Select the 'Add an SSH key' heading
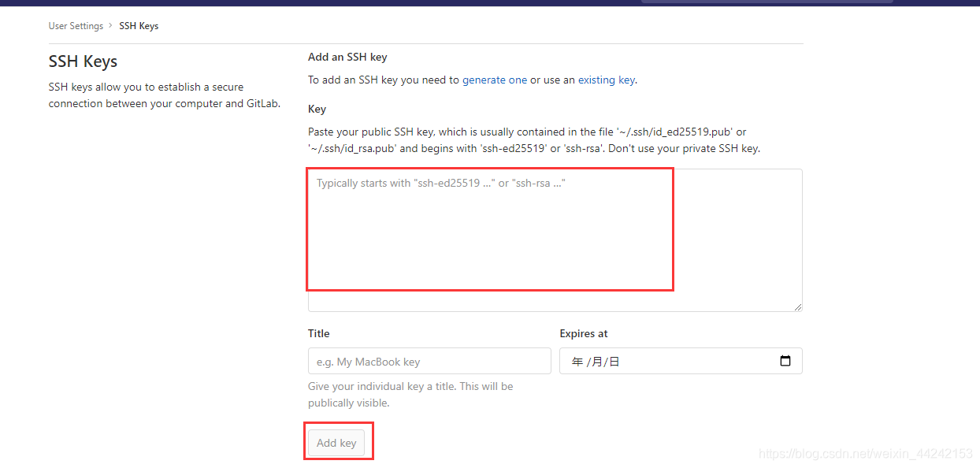This screenshot has width=980, height=468. click(x=347, y=57)
